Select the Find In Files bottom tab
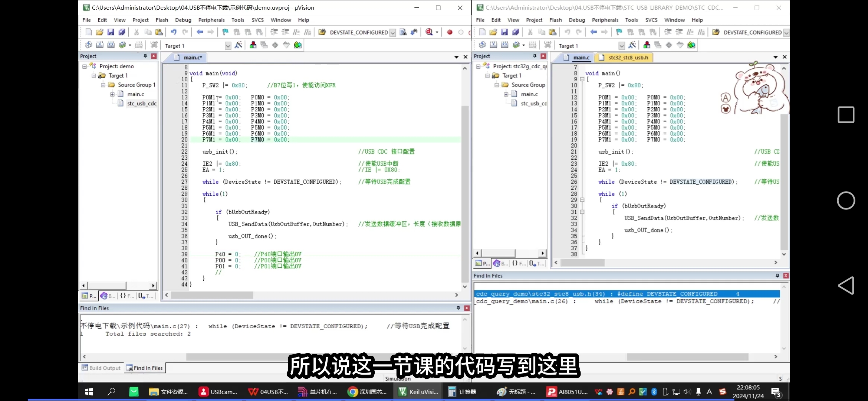This screenshot has height=401, width=868. [145, 368]
